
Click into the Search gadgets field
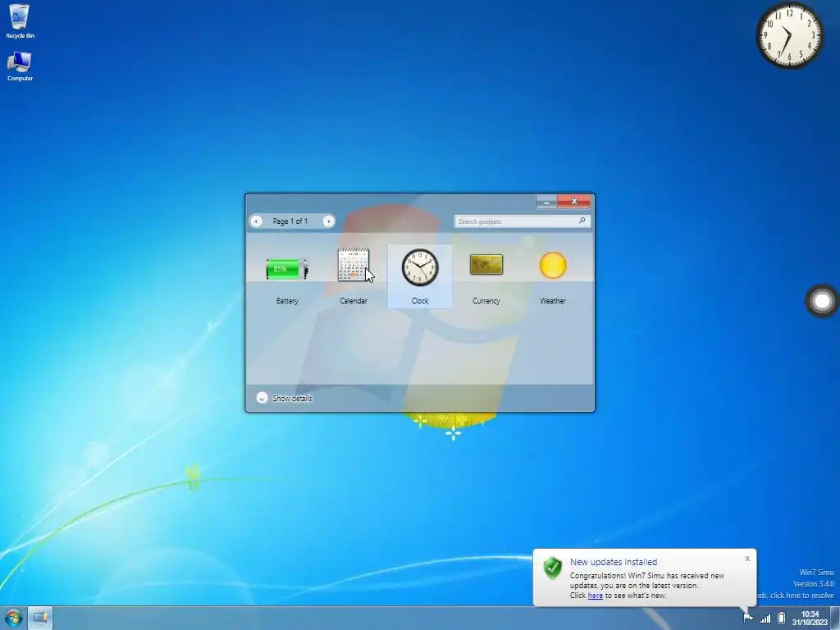[x=523, y=221]
